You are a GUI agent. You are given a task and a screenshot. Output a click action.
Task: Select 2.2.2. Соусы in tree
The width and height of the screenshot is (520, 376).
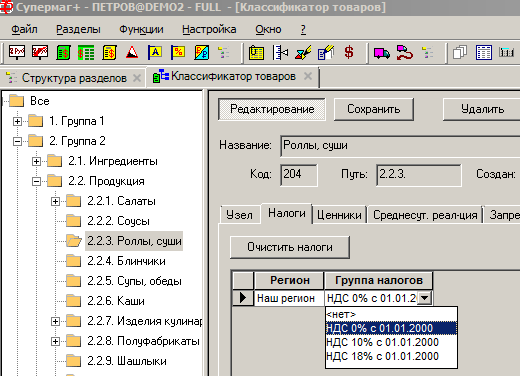coord(118,221)
